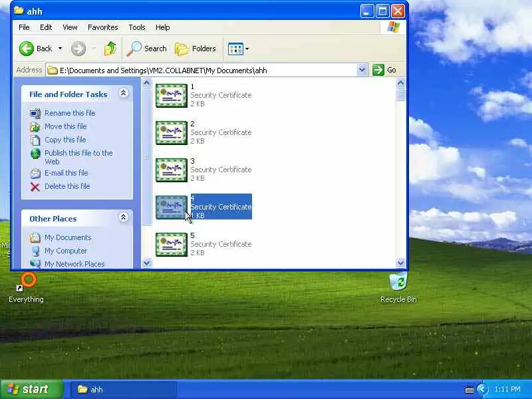Screen dimensions: 532x399
Task: Go up one folder level
Action: 110,49
